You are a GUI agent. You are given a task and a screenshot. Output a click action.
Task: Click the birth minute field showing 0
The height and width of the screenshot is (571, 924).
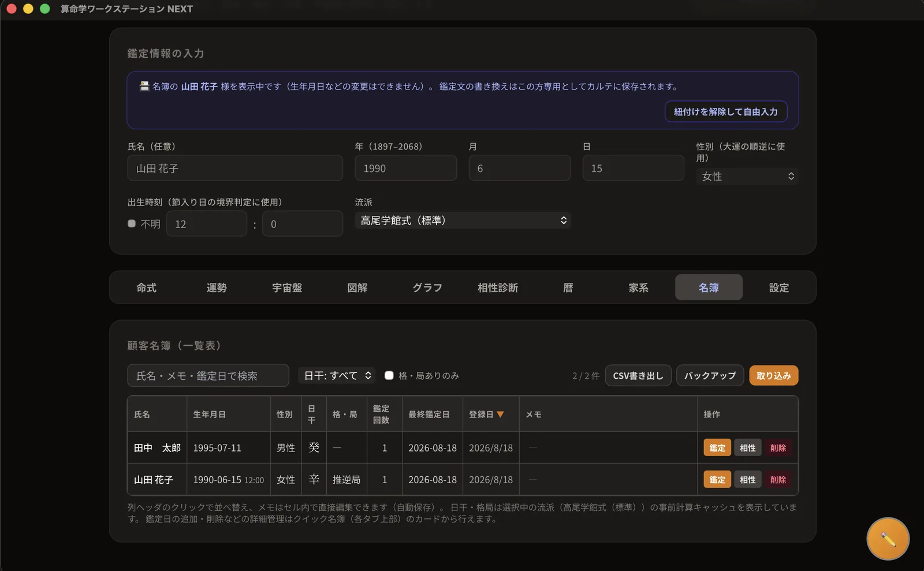(303, 223)
